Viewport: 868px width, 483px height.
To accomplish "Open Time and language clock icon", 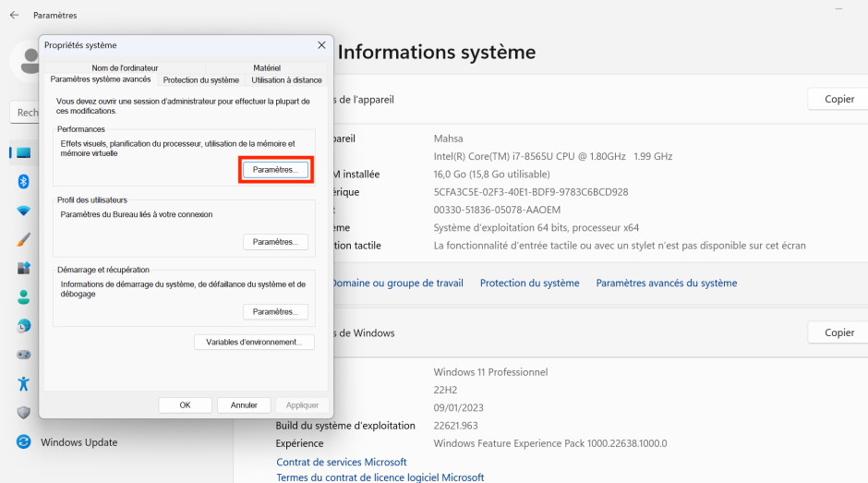I will (24, 326).
